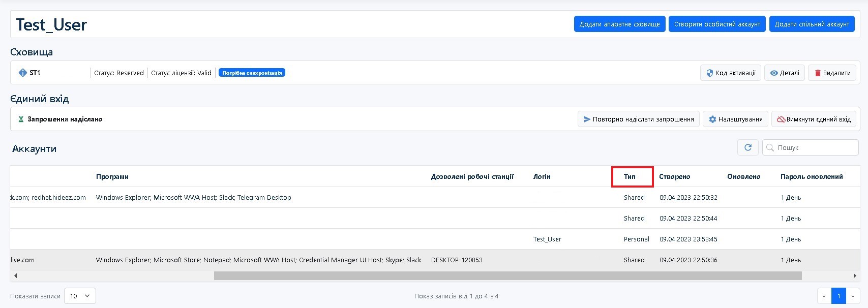Resend the invitation via paper plane button
The height and width of the screenshot is (308, 868).
pos(638,119)
